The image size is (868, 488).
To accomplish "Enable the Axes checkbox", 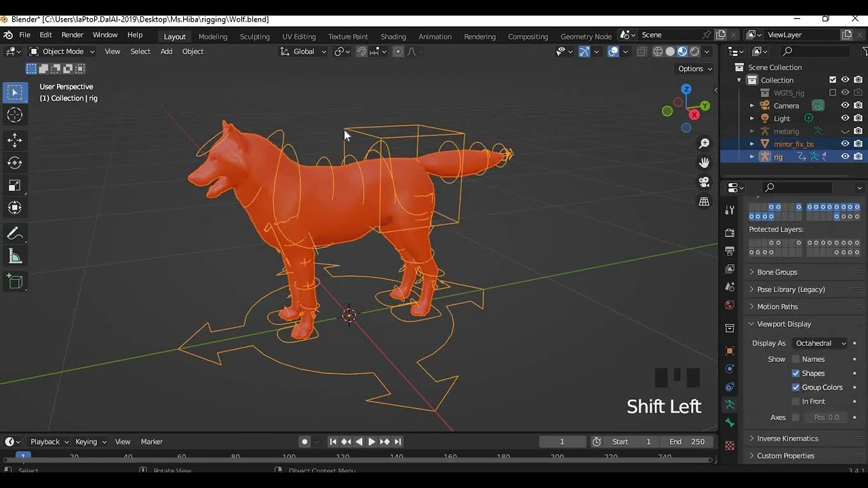I will 796,418.
